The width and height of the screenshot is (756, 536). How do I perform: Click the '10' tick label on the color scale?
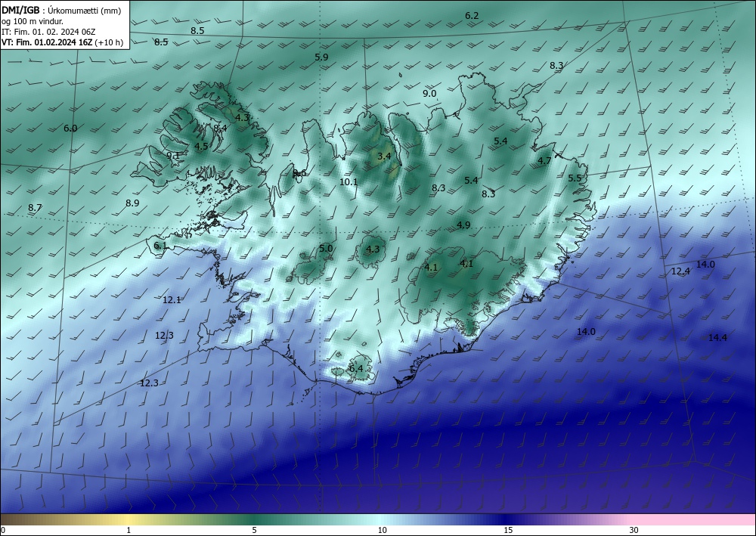383,530
